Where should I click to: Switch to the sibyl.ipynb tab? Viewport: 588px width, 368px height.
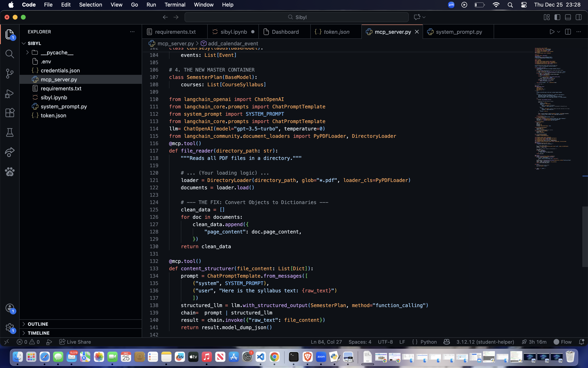(x=233, y=32)
